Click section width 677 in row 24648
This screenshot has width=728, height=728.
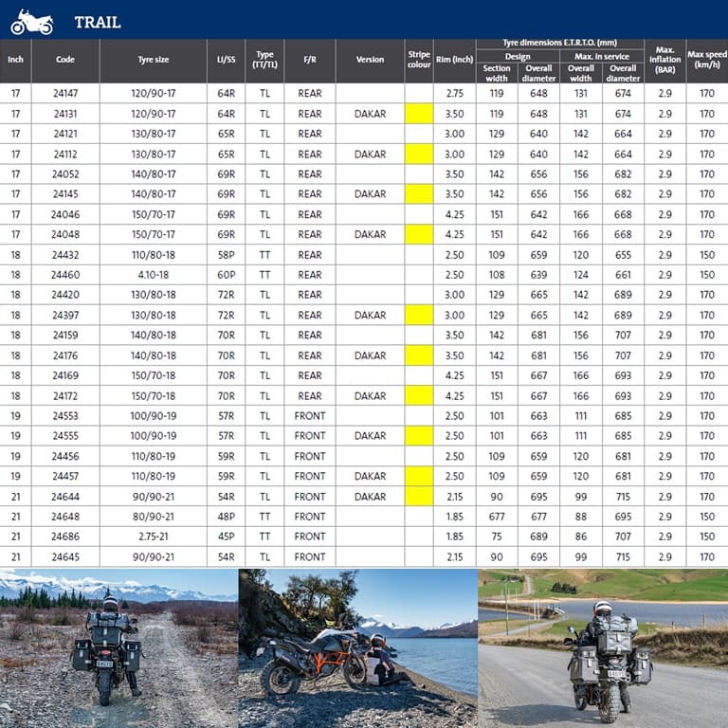[497, 517]
